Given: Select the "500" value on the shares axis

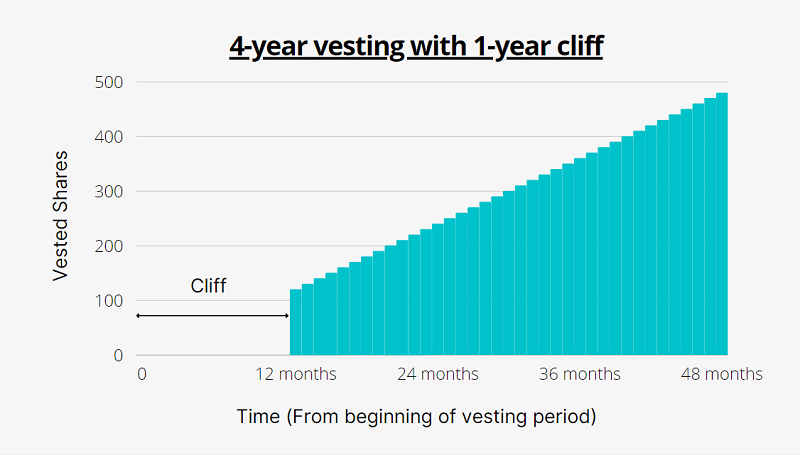Looking at the screenshot, I should click(108, 82).
